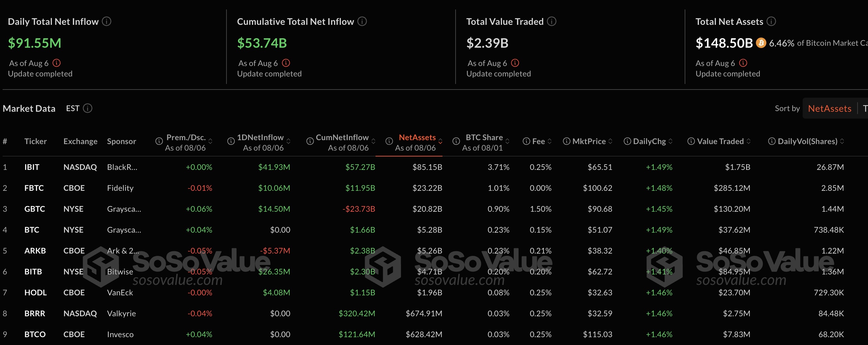The image size is (868, 345).
Task: Click ARKB one-day inflow -$5.37M
Action: (275, 251)
